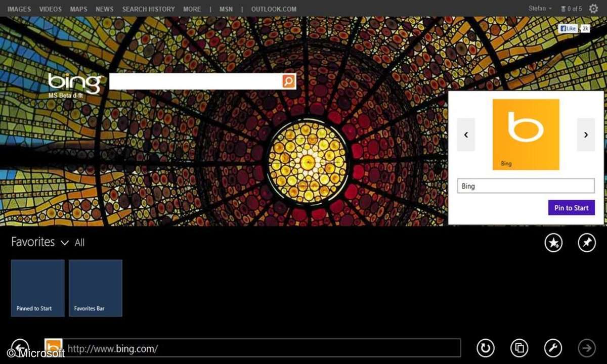Open the IMAGES menu item
This screenshot has height=364, width=607.
click(19, 9)
